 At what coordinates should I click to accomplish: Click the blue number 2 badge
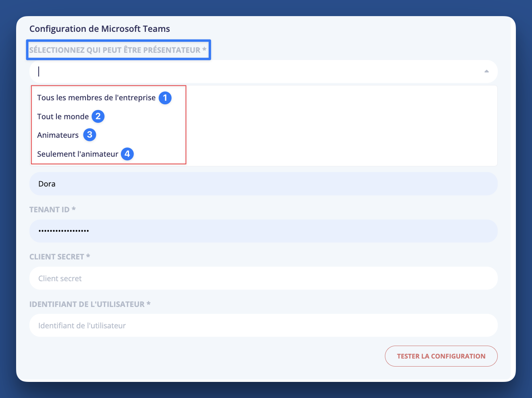point(98,116)
